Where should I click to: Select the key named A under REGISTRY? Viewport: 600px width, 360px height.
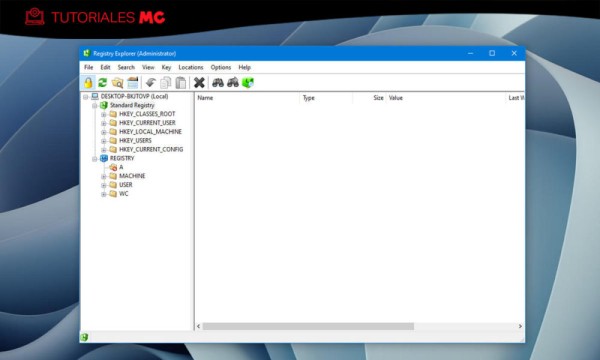click(121, 167)
